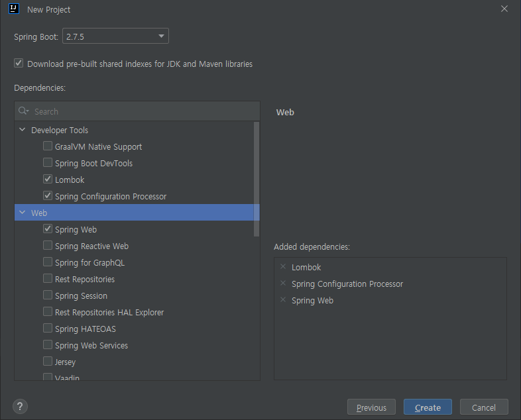Image resolution: width=521 pixels, height=420 pixels.
Task: Enable Spring for GraphQL checkbox
Action: pyautogui.click(x=48, y=262)
